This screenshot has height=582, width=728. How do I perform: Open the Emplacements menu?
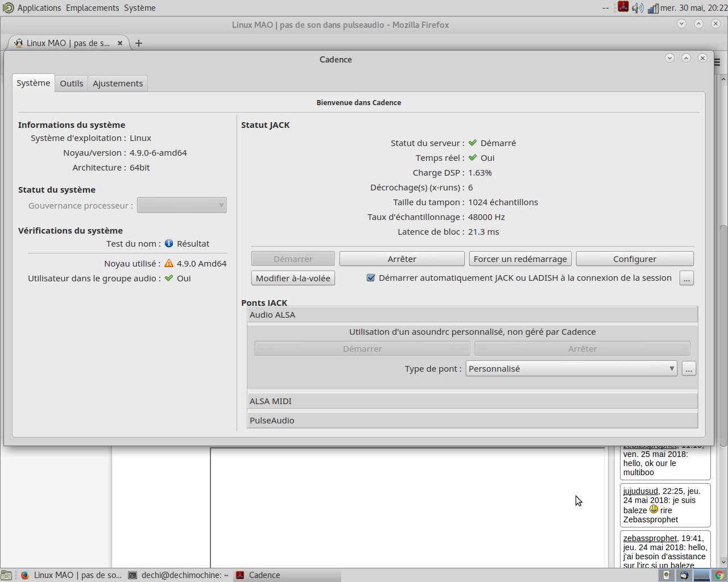pyautogui.click(x=93, y=8)
